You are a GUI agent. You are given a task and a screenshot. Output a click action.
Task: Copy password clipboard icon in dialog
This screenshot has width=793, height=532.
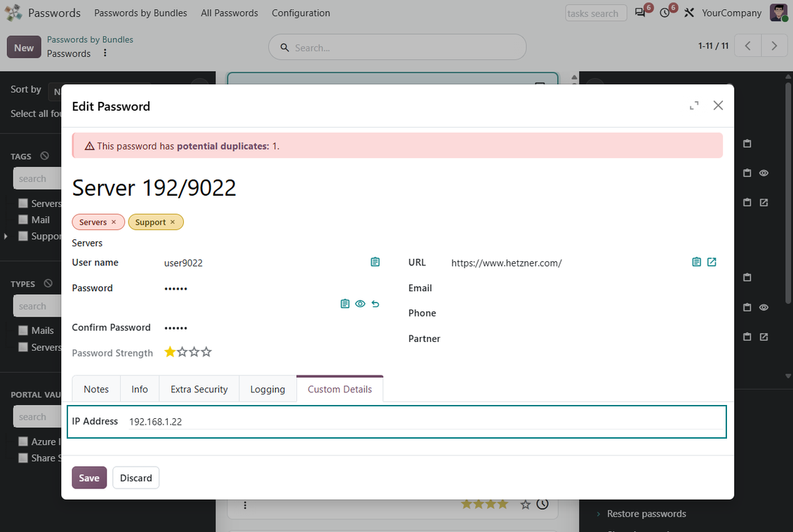tap(345, 304)
